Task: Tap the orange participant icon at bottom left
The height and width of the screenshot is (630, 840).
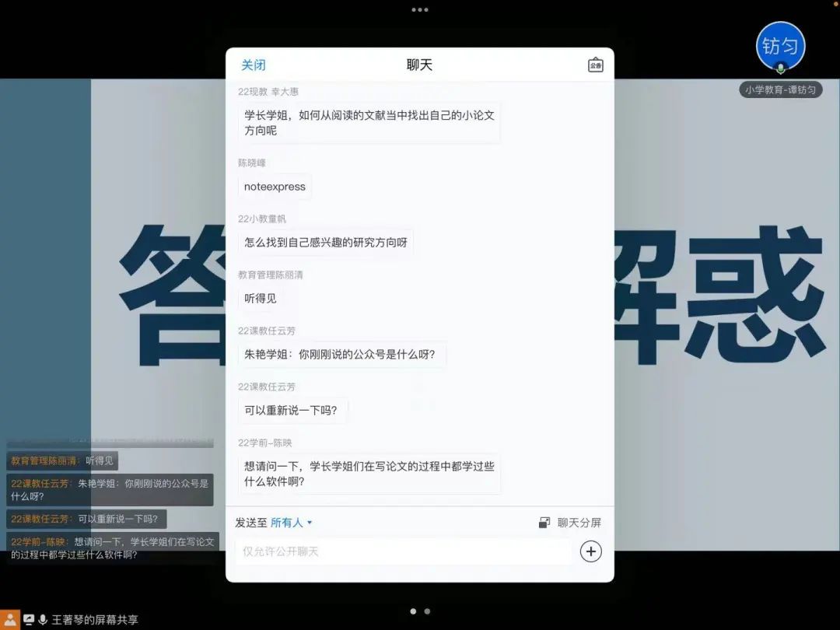Action: pyautogui.click(x=9, y=619)
